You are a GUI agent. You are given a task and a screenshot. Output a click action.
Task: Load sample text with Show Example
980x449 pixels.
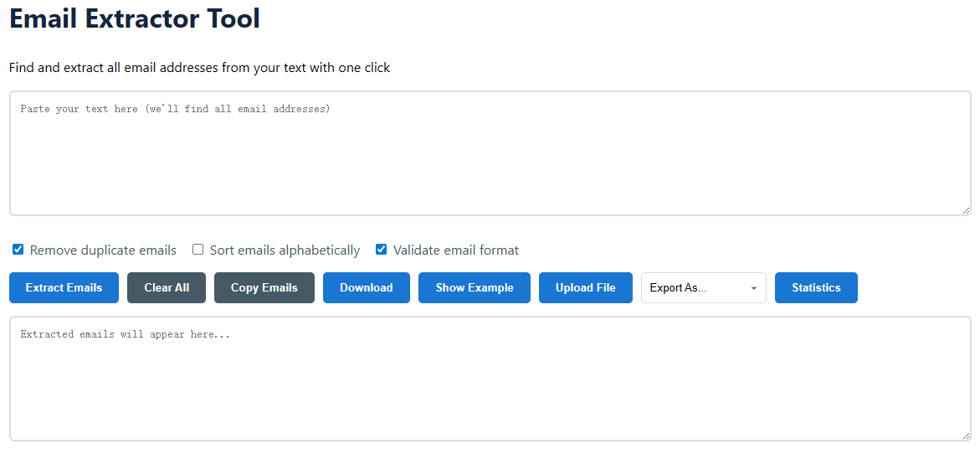pyautogui.click(x=474, y=287)
